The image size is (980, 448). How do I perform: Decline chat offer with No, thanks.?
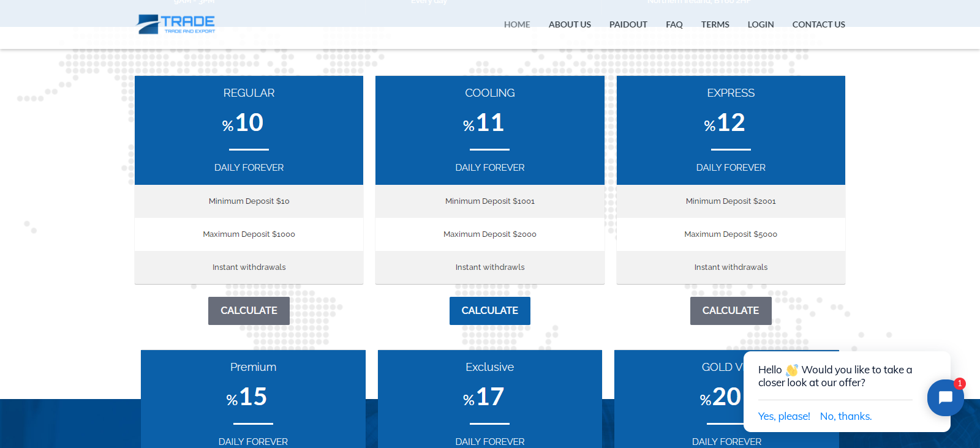845,416
